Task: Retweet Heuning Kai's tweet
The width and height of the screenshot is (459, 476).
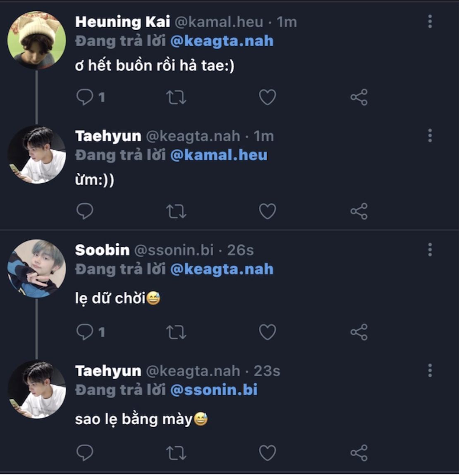Action: point(176,98)
